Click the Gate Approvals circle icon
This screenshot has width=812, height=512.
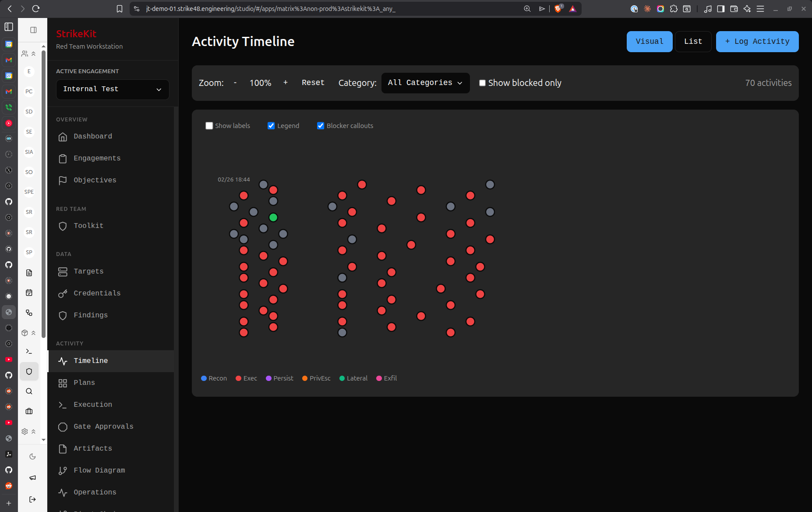(63, 427)
